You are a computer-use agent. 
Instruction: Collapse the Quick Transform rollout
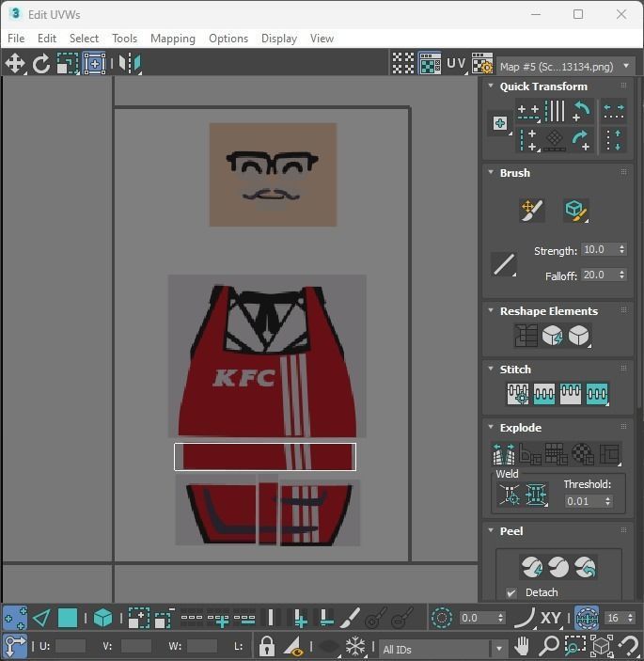pos(491,86)
